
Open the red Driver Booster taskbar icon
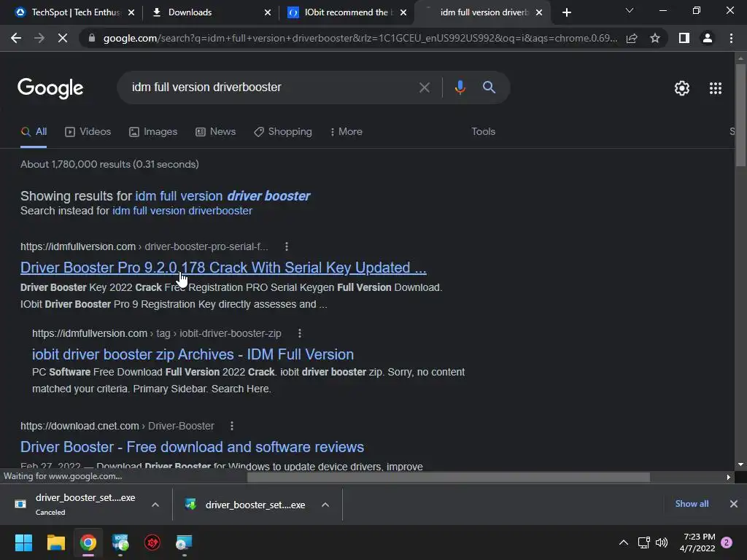(x=152, y=542)
